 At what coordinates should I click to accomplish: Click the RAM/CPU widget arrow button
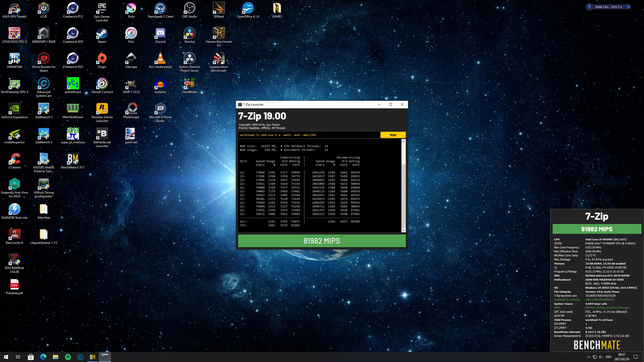click(x=628, y=7)
